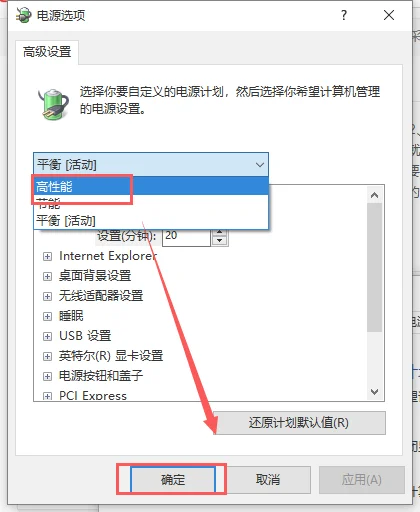Switch to the 高级设置 tab
The width and height of the screenshot is (420, 512).
[x=47, y=52]
